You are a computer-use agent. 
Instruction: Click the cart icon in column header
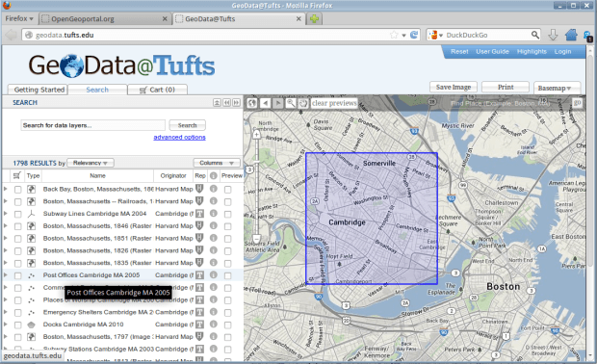click(x=16, y=175)
